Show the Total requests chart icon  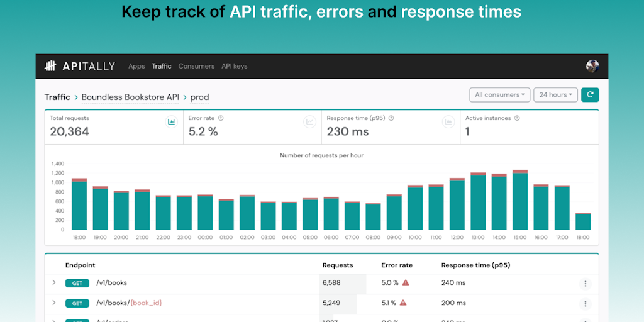tap(171, 122)
